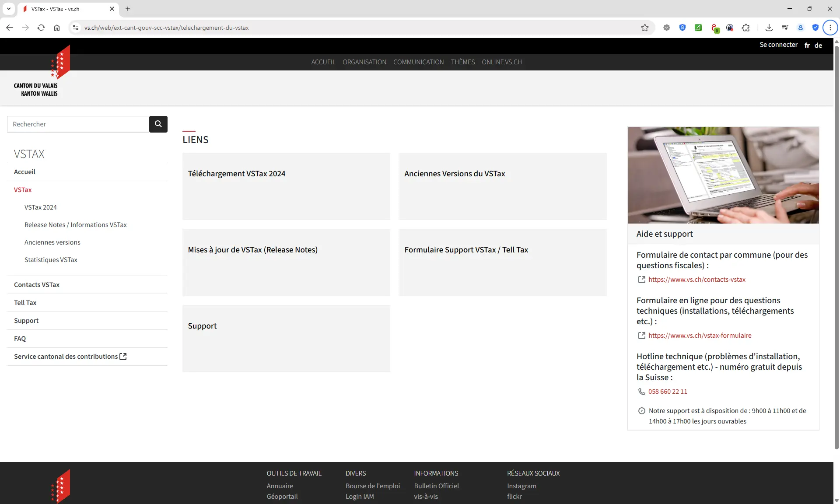Open Chrome downloads icon
The height and width of the screenshot is (504, 840).
769,28
